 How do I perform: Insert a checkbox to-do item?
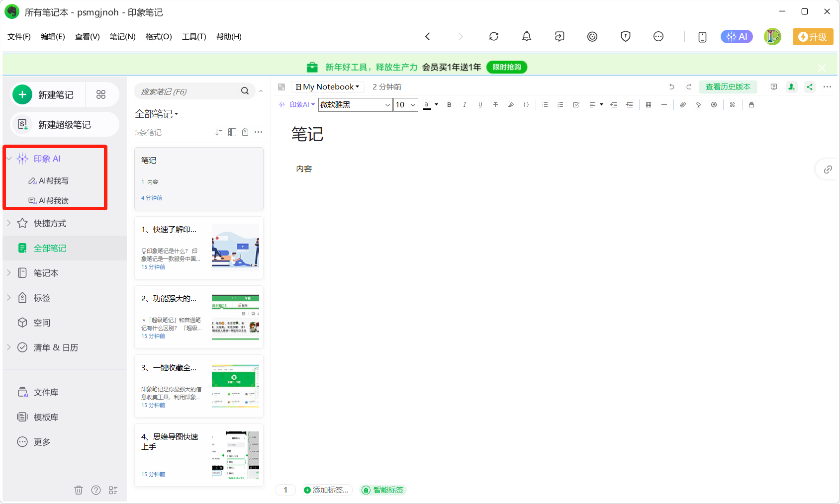[x=576, y=105]
